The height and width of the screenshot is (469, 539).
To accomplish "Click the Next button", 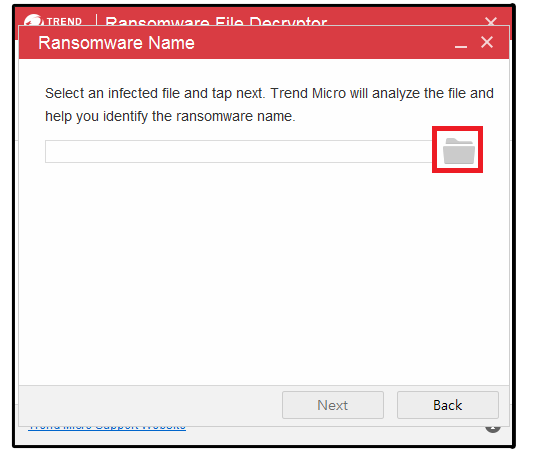I will [x=333, y=405].
